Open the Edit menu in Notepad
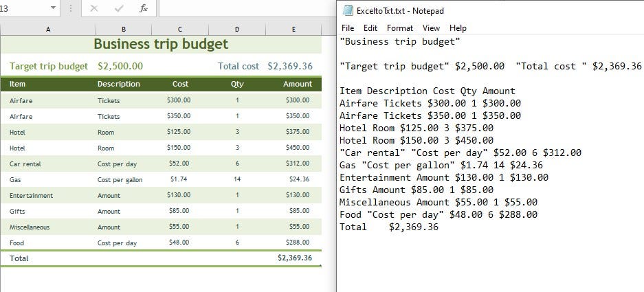Image resolution: width=644 pixels, height=292 pixels. point(370,28)
